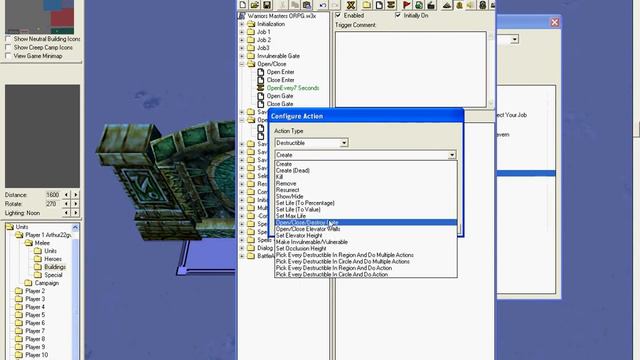Click the minimap thumbnail in the corner
Screen dimensions: 640x360
point(40,17)
